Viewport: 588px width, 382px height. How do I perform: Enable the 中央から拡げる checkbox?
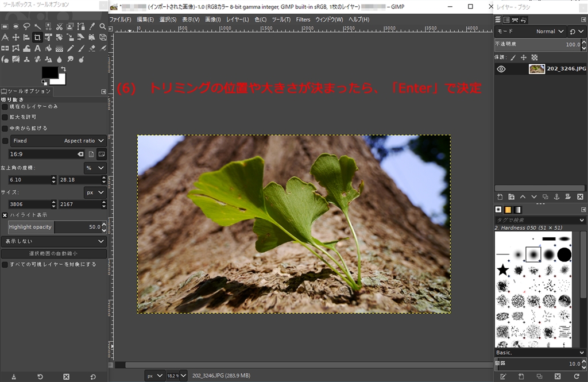5,128
